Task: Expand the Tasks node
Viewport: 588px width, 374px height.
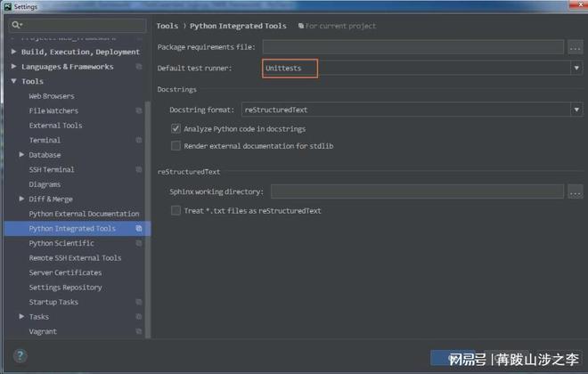Action: [x=21, y=316]
